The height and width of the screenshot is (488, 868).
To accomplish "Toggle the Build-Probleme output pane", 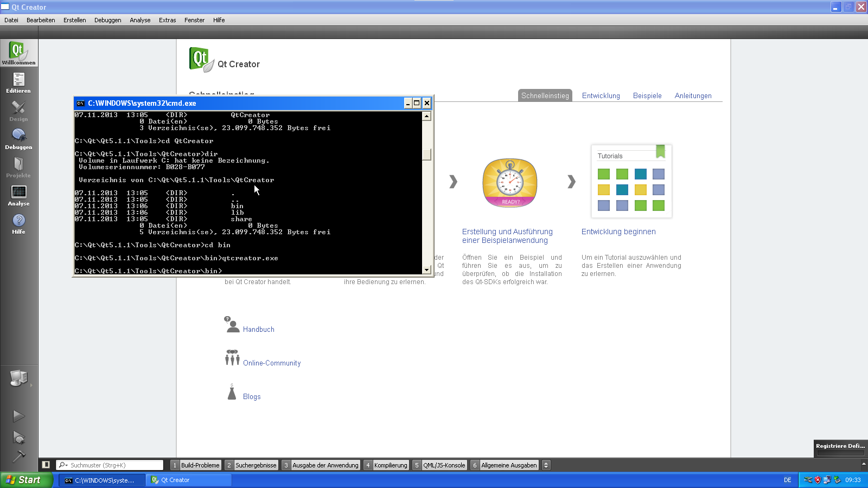I will point(195,465).
